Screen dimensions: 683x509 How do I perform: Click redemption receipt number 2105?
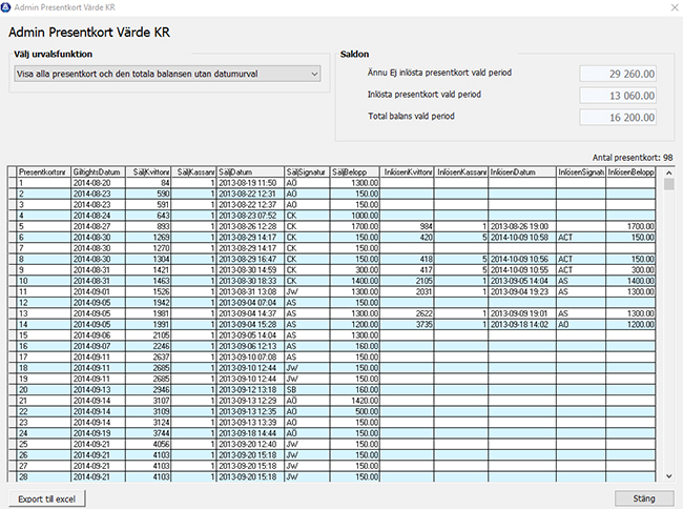coord(407,281)
